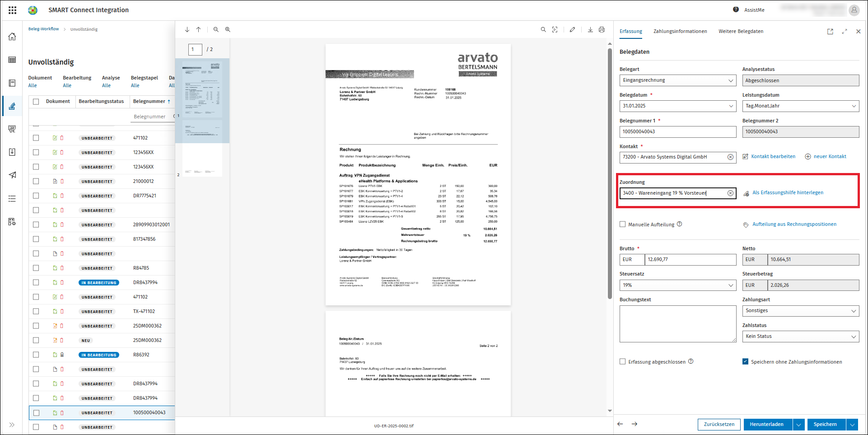The image size is (868, 435).
Task: Select the Erfassung tab
Action: click(631, 31)
